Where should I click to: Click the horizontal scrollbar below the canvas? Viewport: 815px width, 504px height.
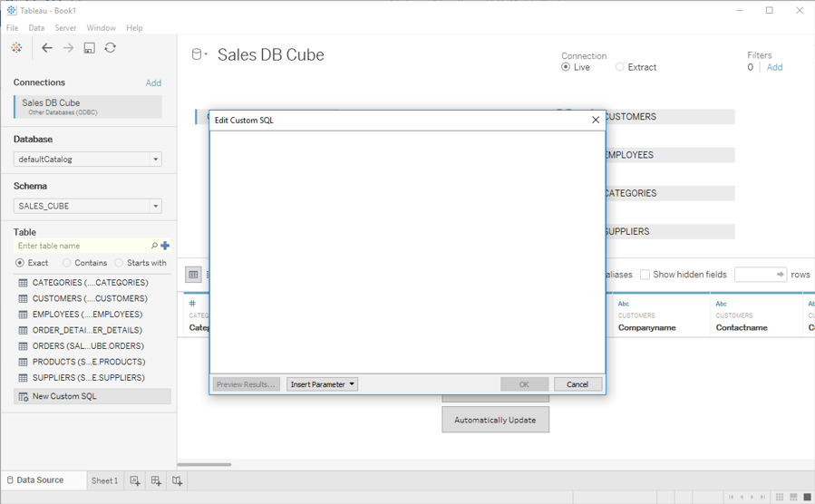pos(204,464)
